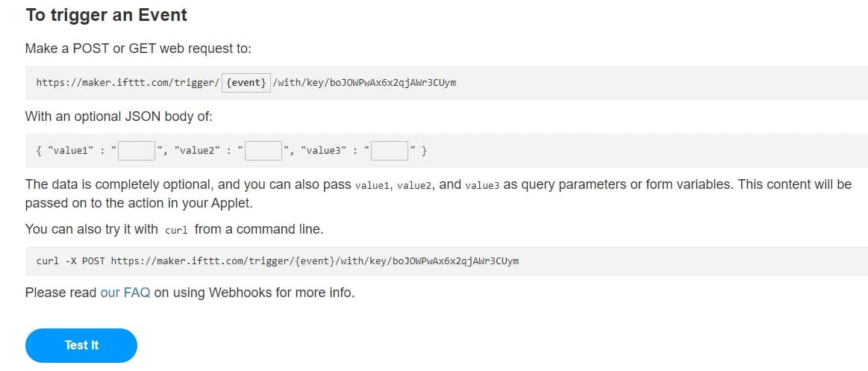The width and height of the screenshot is (868, 371).
Task: Click inline 'value1' code in the description paragraph
Action: (x=372, y=185)
